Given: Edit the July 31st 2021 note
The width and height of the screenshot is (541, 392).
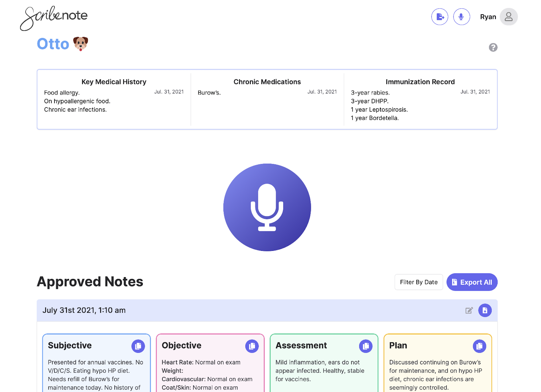Looking at the screenshot, I should [x=469, y=310].
